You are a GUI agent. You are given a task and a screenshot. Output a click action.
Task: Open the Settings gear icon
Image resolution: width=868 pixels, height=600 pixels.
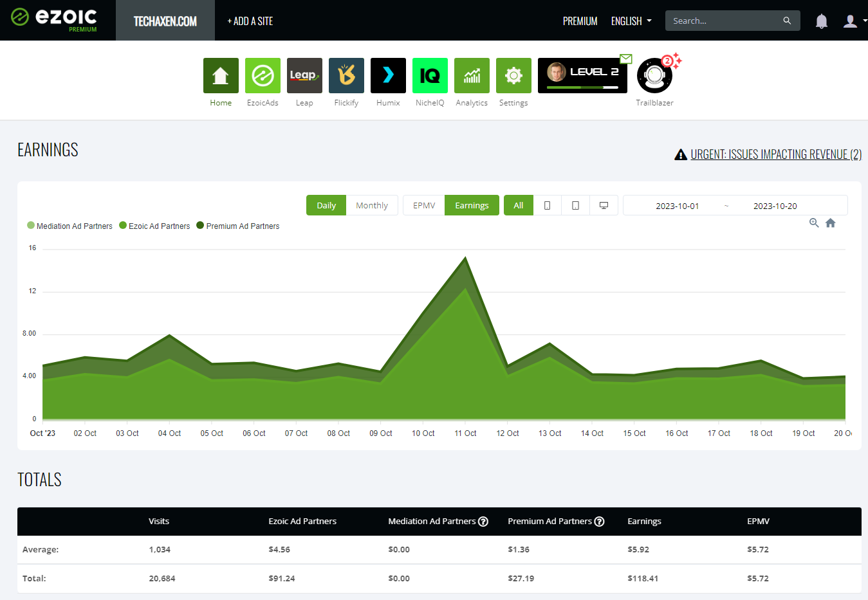tap(513, 75)
